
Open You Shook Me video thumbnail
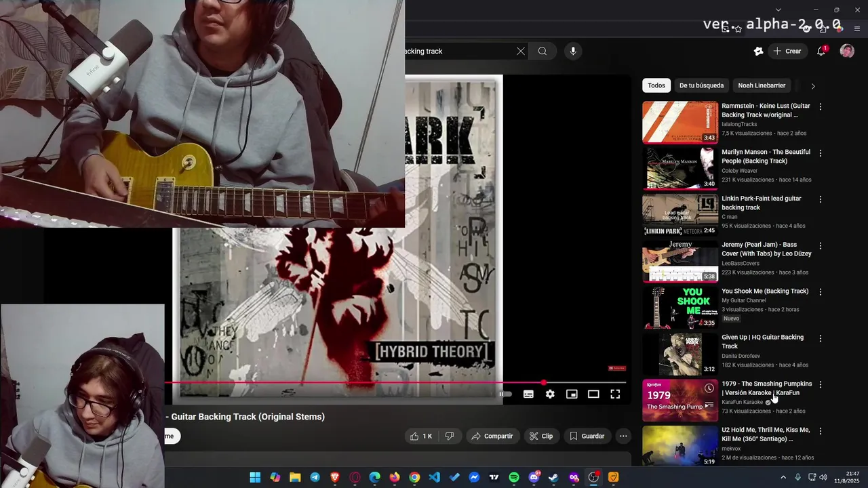click(680, 307)
